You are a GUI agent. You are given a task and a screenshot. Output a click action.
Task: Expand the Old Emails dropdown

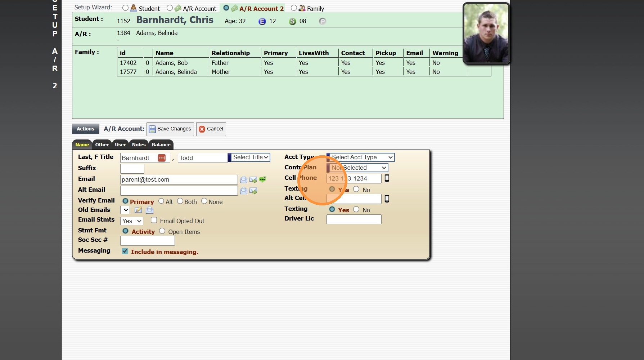point(125,210)
